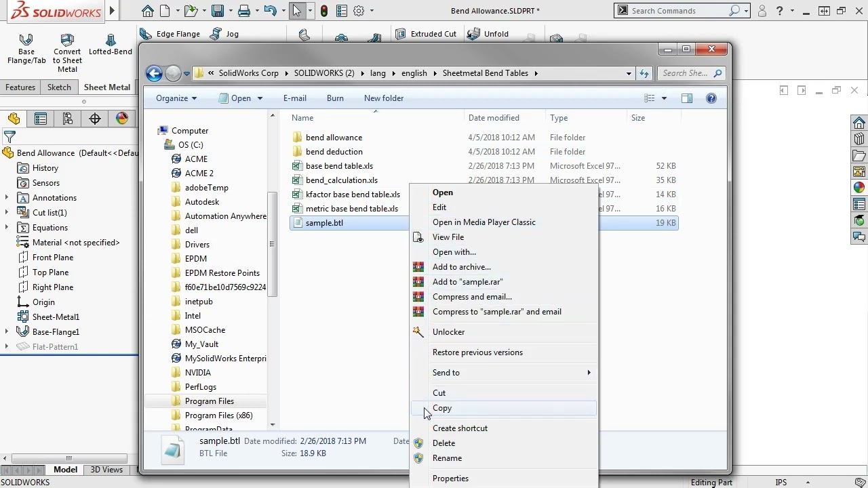Click the Explorer search box
Viewport: 868px width, 488px height.
[x=692, y=73]
